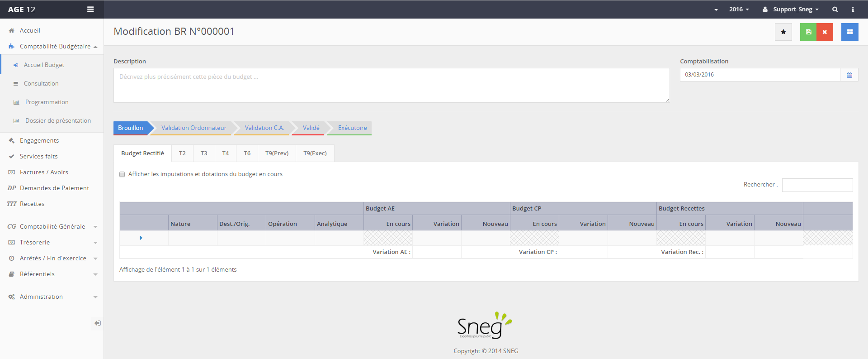The width and height of the screenshot is (868, 359).
Task: Expand the table row triangle
Action: tap(141, 238)
